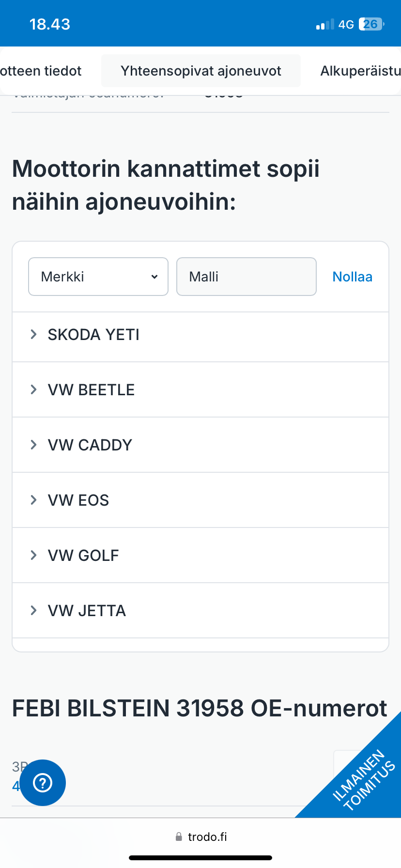The height and width of the screenshot is (868, 401).
Task: Expand the VW JETTA entry
Action: [x=87, y=610]
